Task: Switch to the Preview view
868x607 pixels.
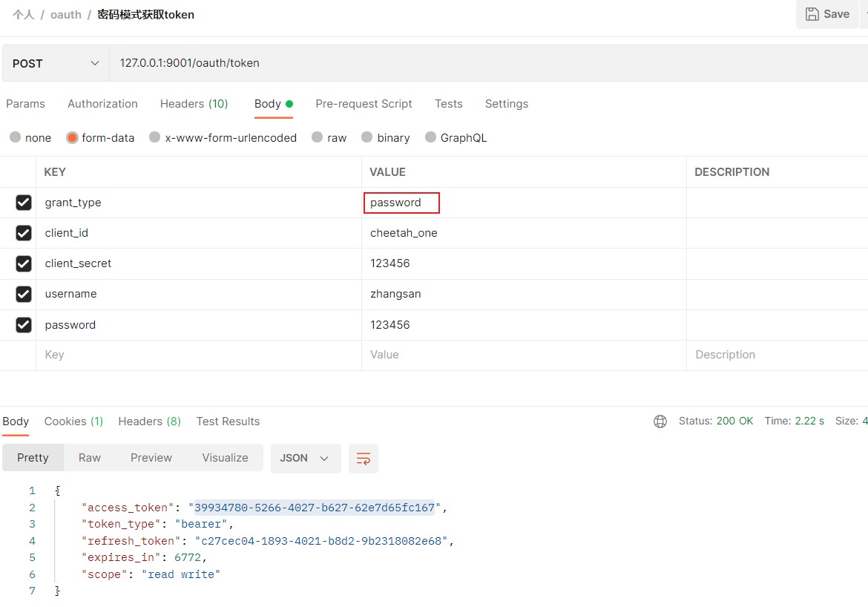Action: pyautogui.click(x=151, y=458)
